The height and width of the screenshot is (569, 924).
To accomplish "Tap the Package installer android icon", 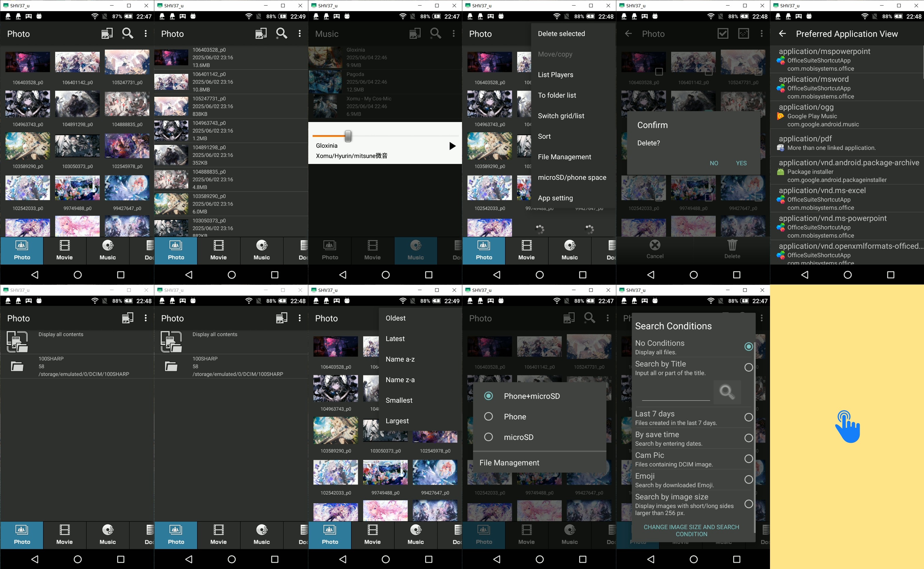I will coord(781,172).
